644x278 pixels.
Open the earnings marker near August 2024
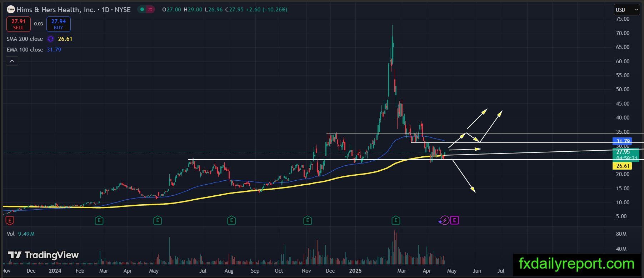click(x=231, y=220)
